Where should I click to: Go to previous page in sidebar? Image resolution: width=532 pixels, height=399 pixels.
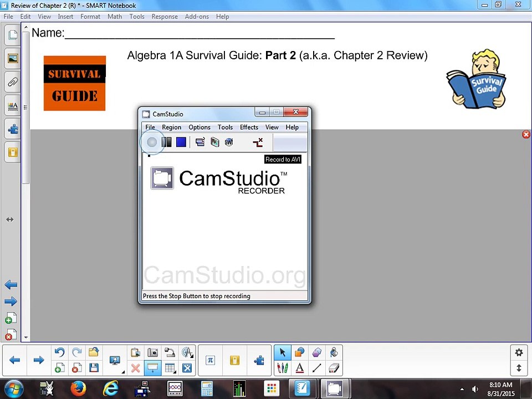tap(11, 285)
